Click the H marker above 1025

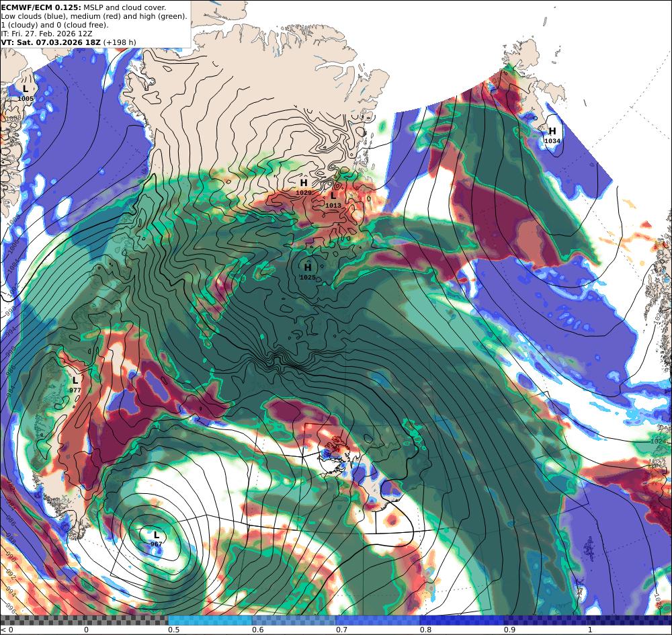[x=308, y=268]
